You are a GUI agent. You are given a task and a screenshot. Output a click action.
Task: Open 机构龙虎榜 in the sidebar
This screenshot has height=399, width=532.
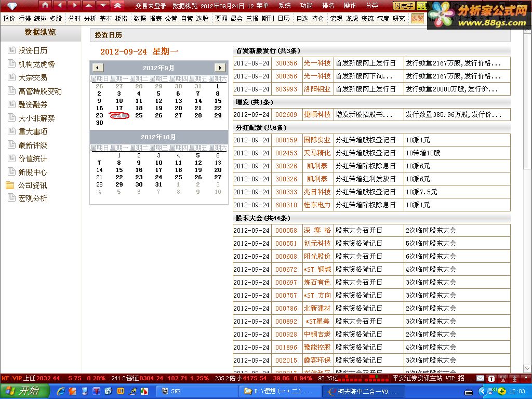36,64
